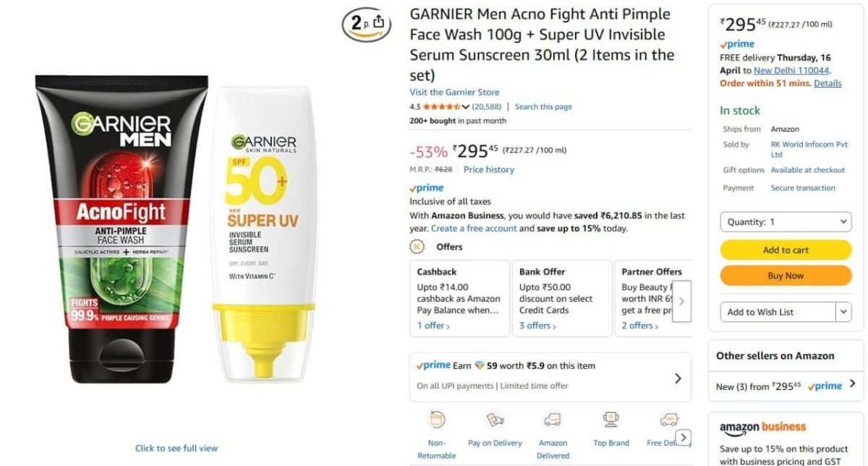Visit the Garnier Store link
Viewport: 868px width, 466px height.
454,92
